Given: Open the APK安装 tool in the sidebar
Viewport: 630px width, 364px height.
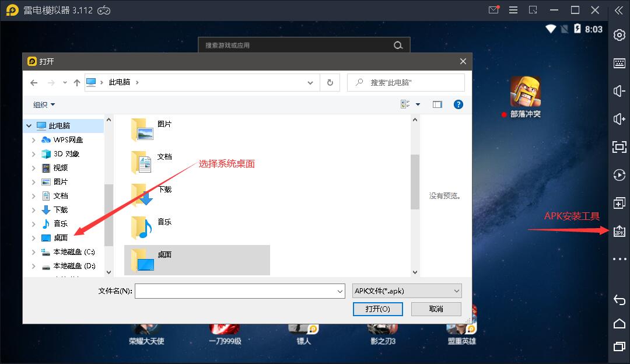Looking at the screenshot, I should (619, 230).
